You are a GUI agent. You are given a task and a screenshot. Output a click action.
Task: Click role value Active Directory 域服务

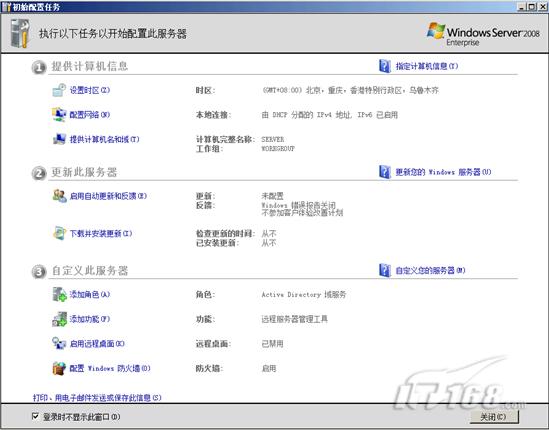pos(304,294)
